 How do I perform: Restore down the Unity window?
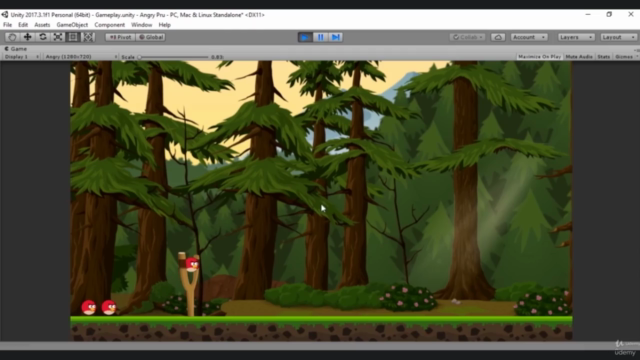tap(609, 14)
